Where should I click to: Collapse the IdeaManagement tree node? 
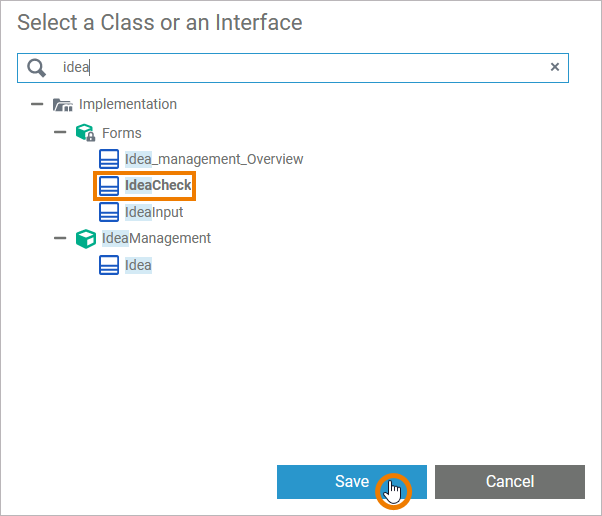[x=60, y=239]
